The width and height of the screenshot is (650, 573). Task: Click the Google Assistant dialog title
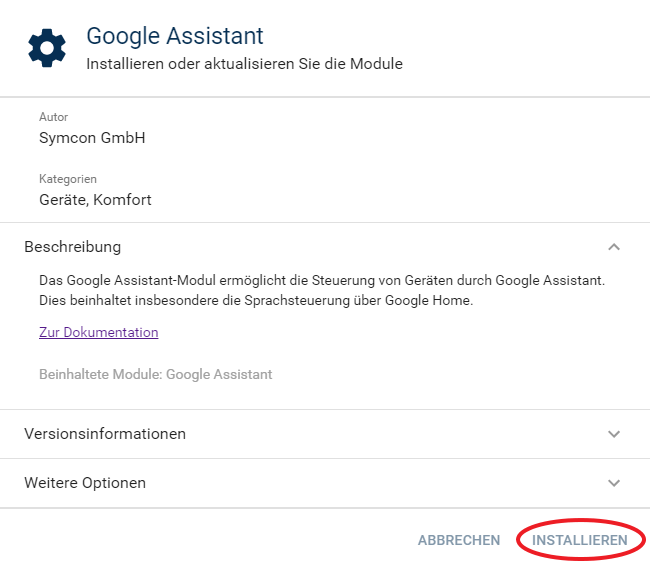point(175,36)
